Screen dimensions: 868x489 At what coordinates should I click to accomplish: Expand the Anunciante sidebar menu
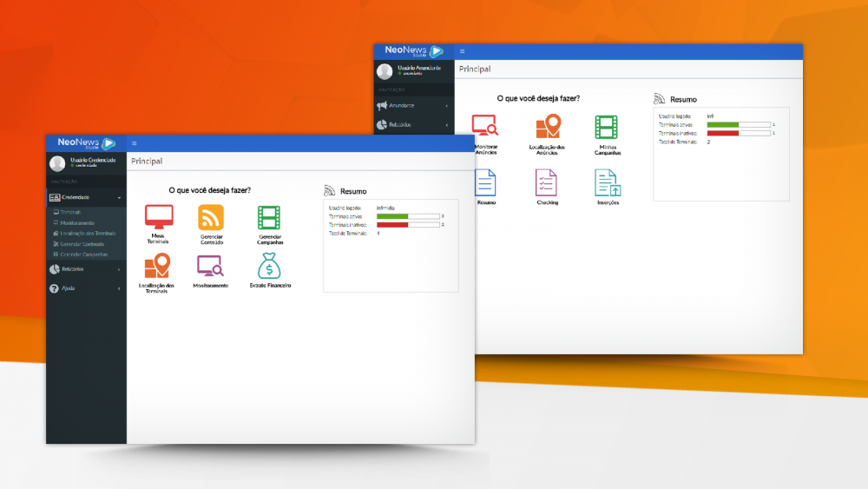[x=413, y=105]
